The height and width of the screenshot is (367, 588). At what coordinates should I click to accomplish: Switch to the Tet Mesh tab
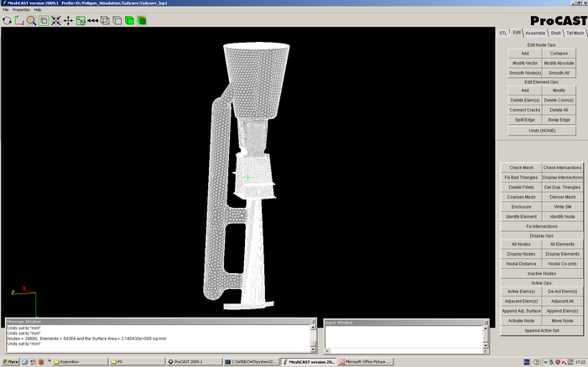pyautogui.click(x=575, y=33)
